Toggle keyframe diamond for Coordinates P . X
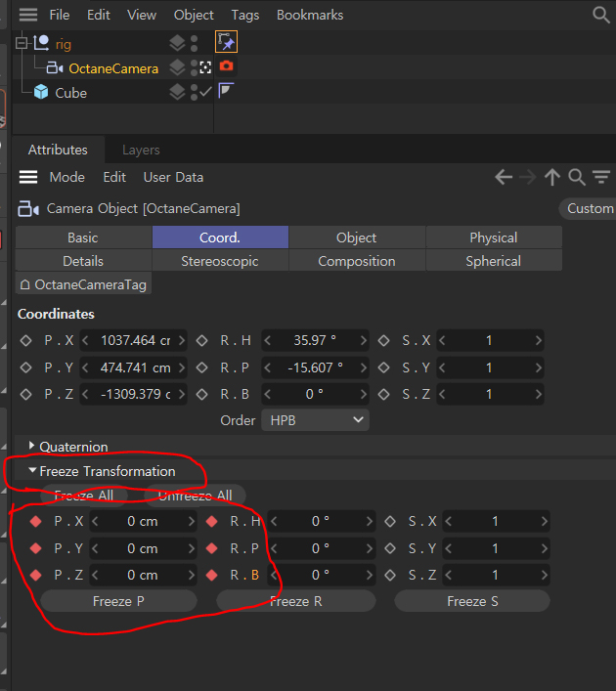The height and width of the screenshot is (691, 616). 25,340
